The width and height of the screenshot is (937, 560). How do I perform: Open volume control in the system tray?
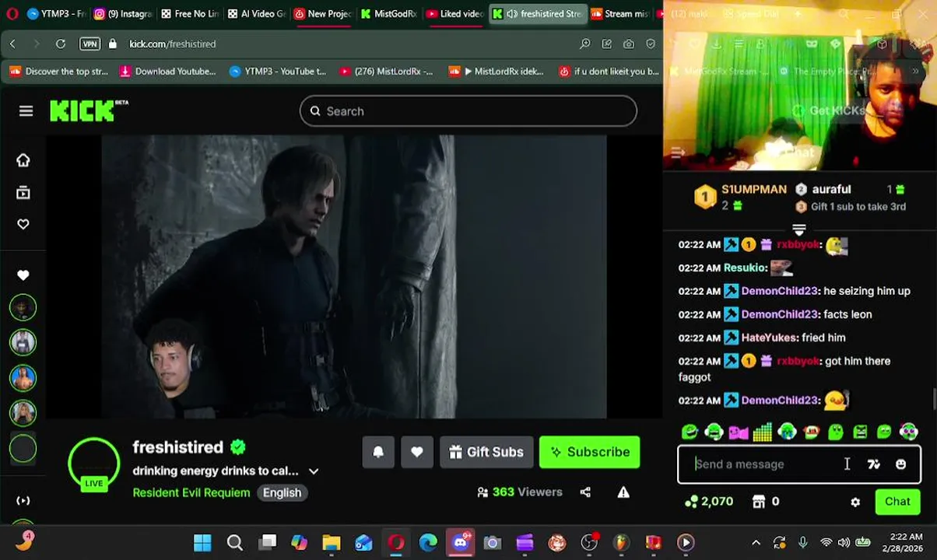844,543
